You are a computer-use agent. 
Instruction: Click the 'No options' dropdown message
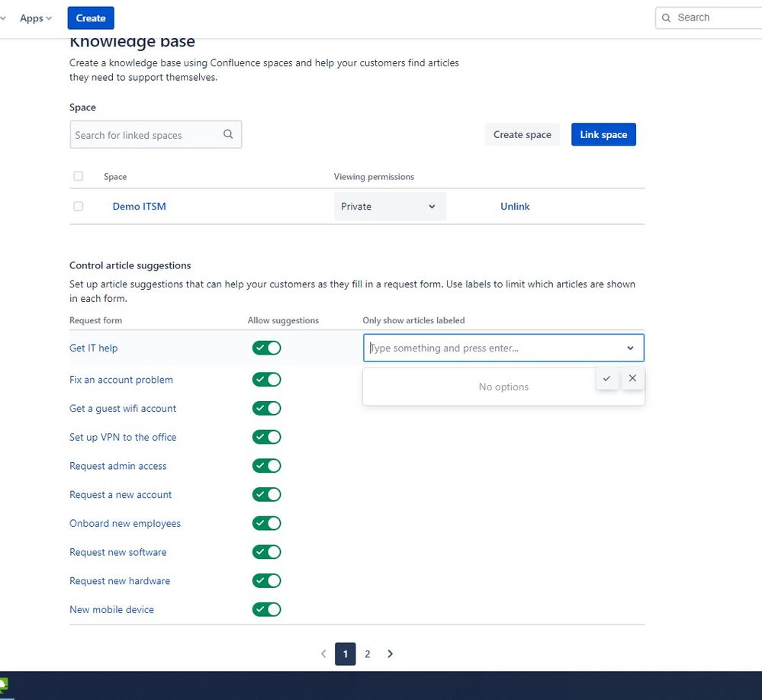503,387
